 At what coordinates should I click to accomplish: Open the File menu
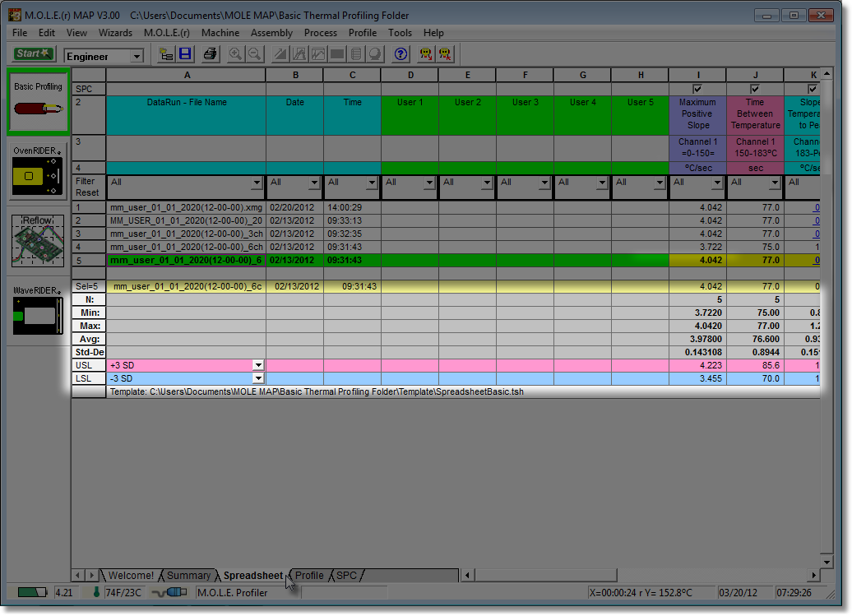tap(20, 33)
